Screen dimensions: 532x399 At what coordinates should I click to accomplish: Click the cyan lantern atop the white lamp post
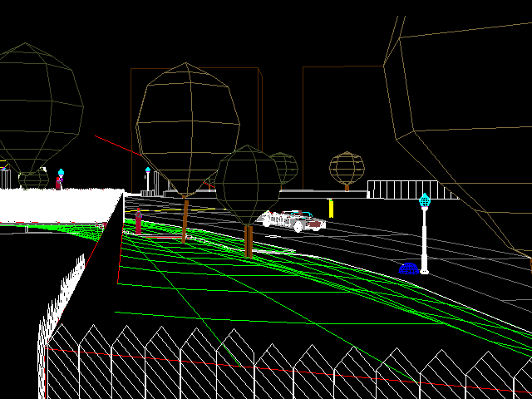tap(424, 200)
